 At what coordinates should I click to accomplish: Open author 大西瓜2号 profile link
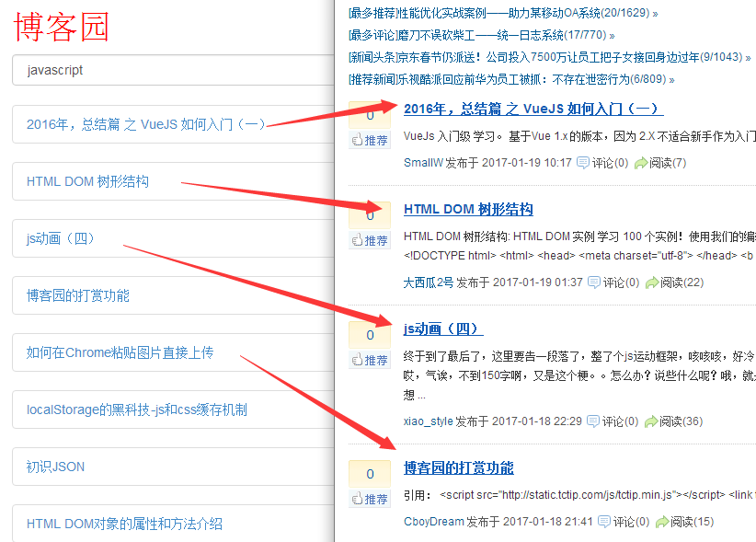tap(429, 283)
